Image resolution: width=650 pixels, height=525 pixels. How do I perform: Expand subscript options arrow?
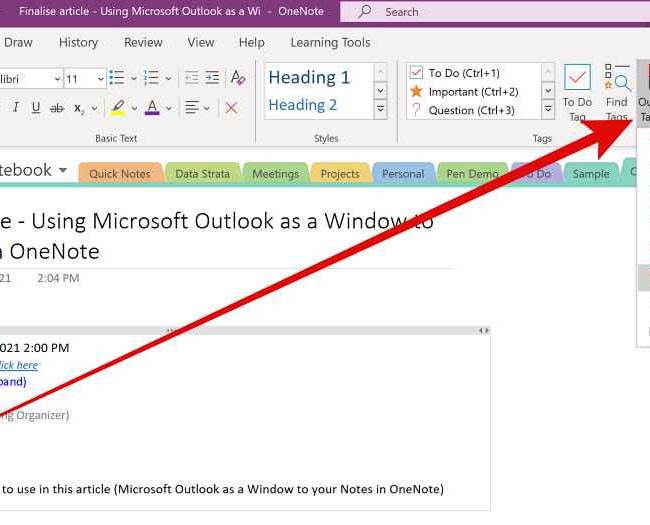pyautogui.click(x=95, y=108)
